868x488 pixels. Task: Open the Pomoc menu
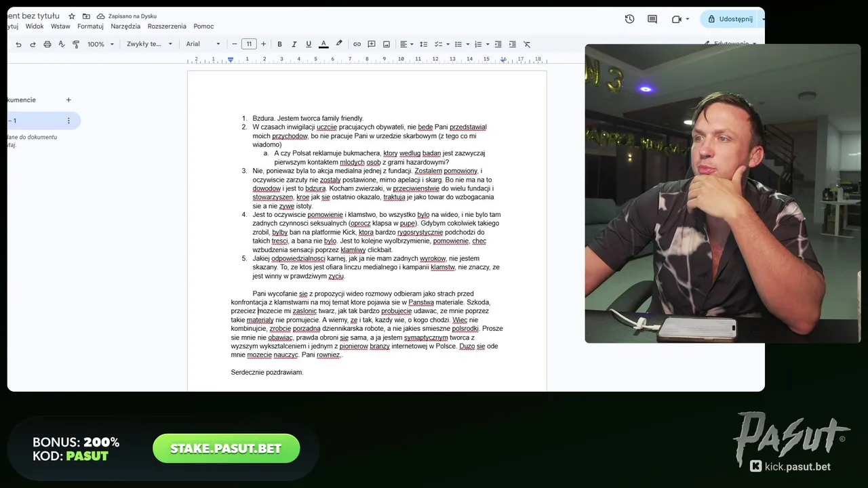point(203,26)
